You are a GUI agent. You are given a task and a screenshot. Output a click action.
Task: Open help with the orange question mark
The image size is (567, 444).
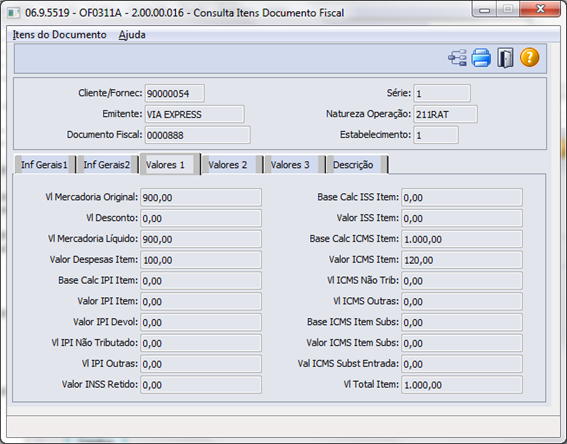pyautogui.click(x=529, y=57)
